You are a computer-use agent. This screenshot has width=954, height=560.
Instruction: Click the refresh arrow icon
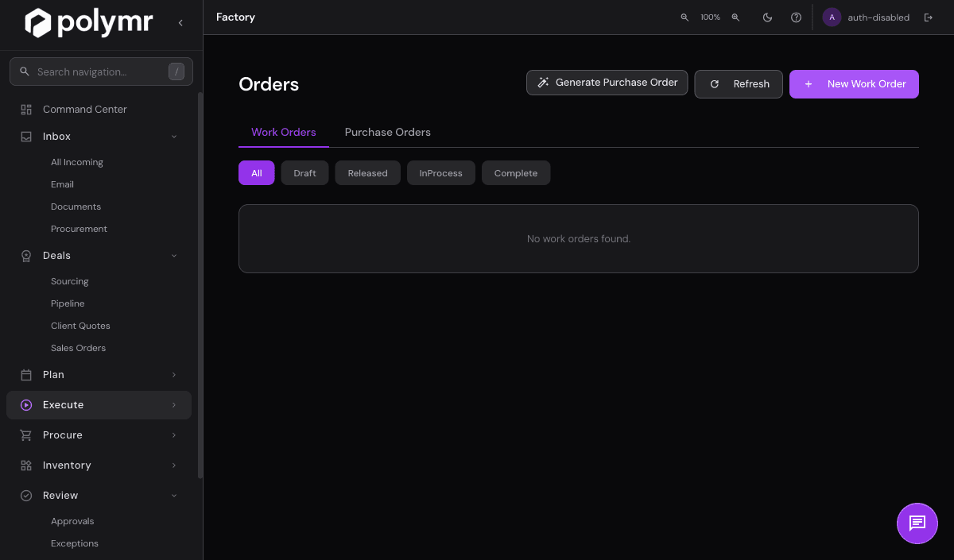tap(715, 84)
